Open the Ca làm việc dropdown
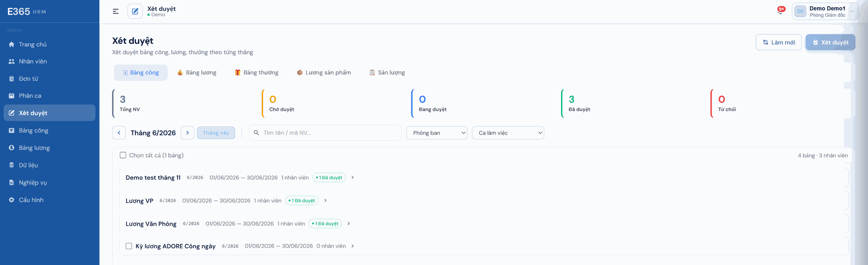This screenshot has width=868, height=265. (508, 133)
